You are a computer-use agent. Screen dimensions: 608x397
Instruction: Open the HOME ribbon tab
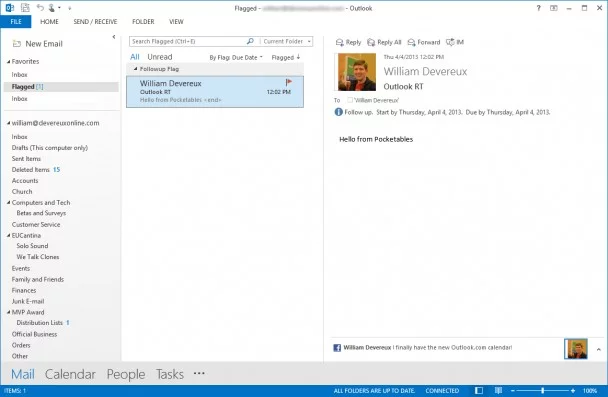pos(49,22)
